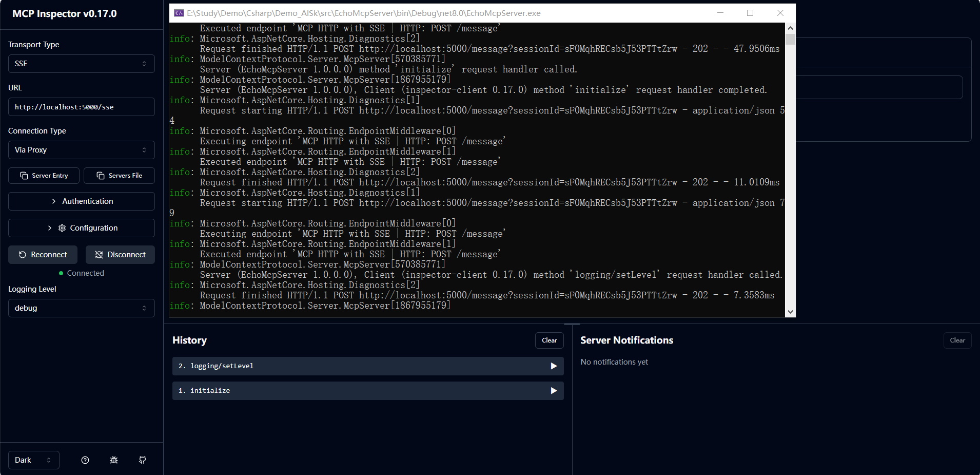
Task: Click the 'History' heading
Action: pos(189,340)
